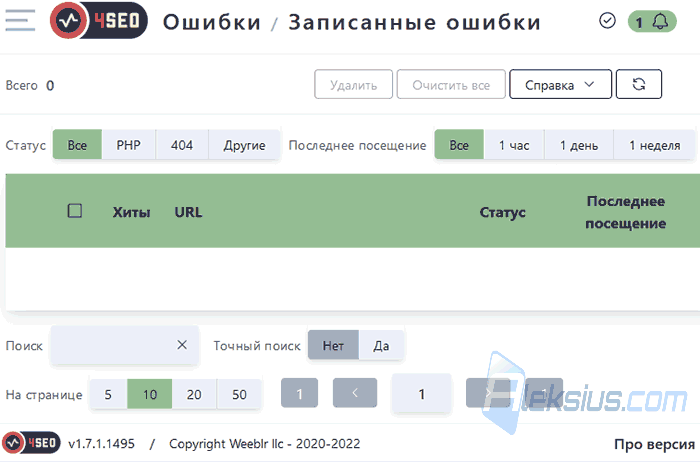This screenshot has height=462, width=700.
Task: Click the current page number field
Action: click(x=421, y=393)
